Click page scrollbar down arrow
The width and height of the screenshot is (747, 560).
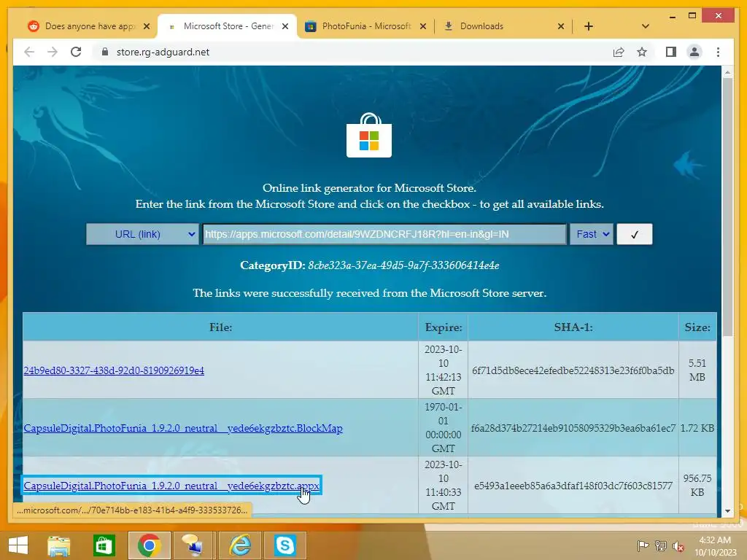[x=727, y=511]
